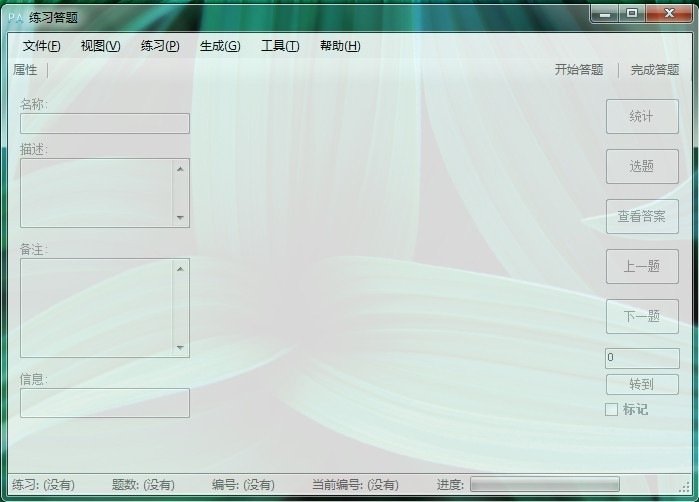Open the 文件(F) menu
This screenshot has width=699, height=502.
click(x=41, y=46)
